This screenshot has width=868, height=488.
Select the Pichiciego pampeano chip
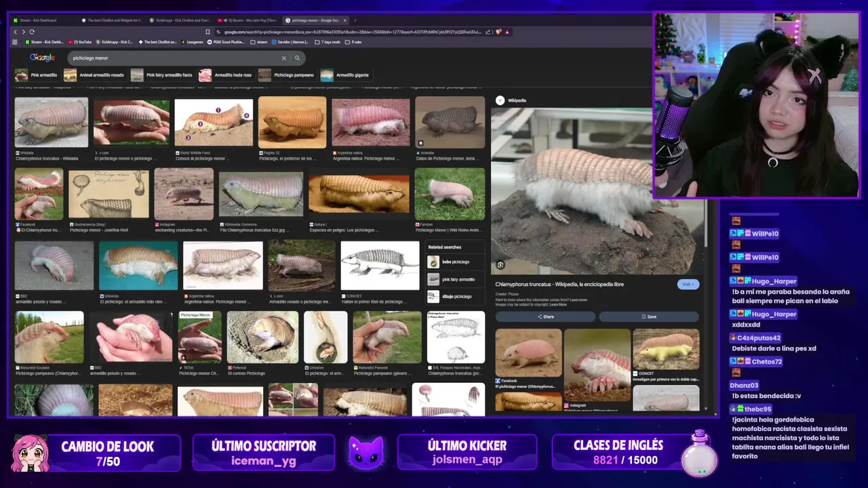[287, 75]
